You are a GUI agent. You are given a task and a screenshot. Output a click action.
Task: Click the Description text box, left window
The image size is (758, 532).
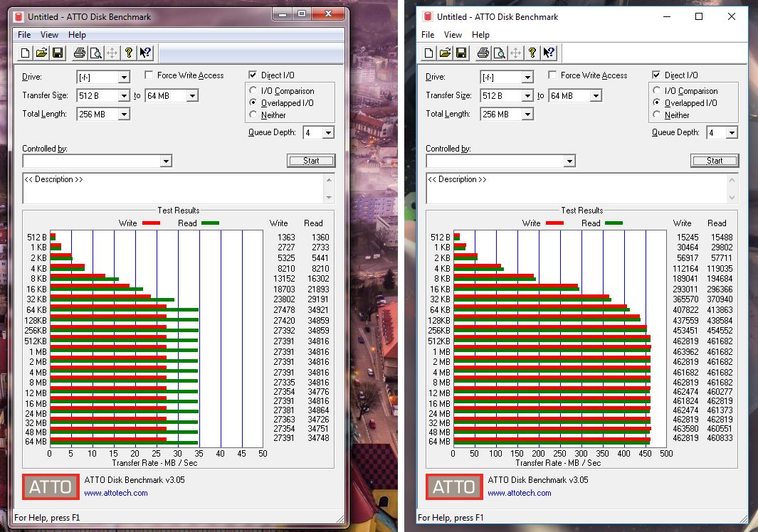pos(173,188)
